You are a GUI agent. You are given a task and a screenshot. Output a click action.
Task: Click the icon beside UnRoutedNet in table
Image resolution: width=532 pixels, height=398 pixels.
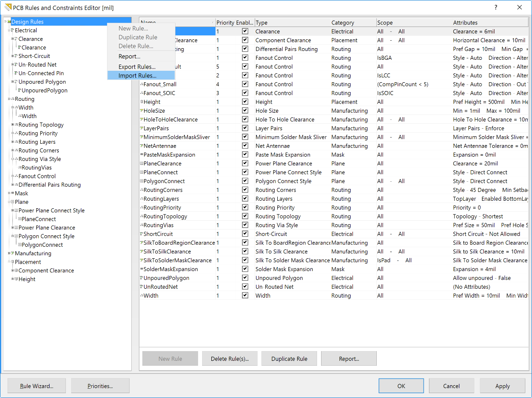coord(142,287)
